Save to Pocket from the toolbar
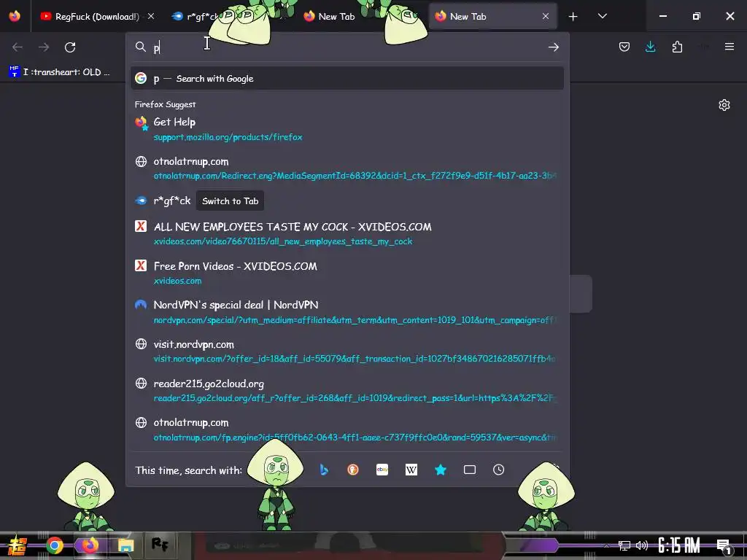The width and height of the screenshot is (747, 560). [624, 47]
